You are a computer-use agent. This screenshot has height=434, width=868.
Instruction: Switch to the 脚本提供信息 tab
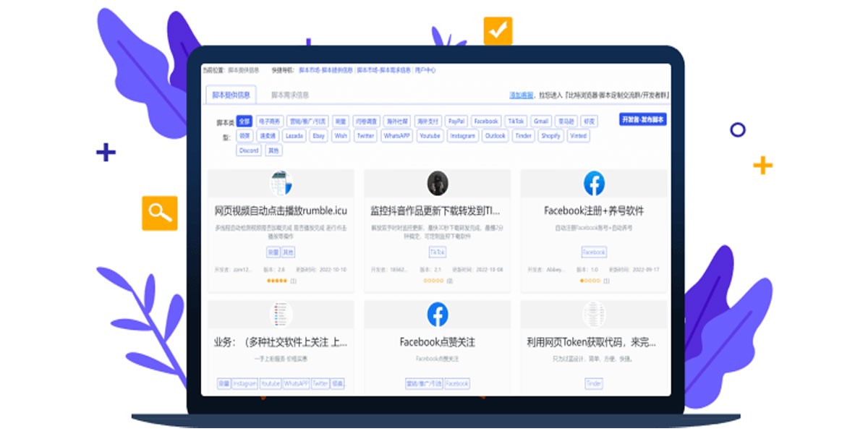(x=231, y=95)
